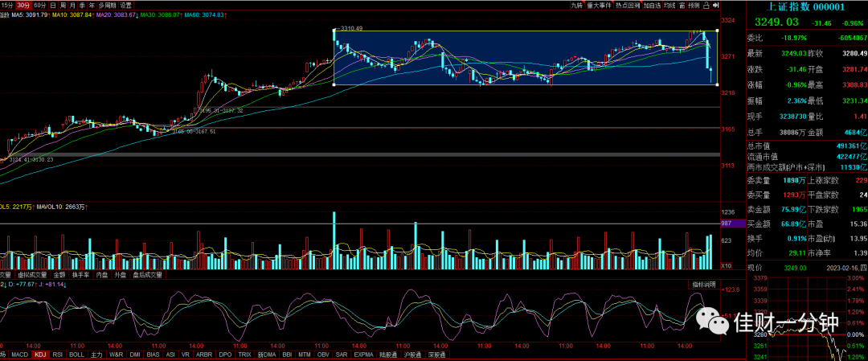Switch indicator to EXPMA
Screen dimensions: 868x361
pyautogui.click(x=364, y=355)
